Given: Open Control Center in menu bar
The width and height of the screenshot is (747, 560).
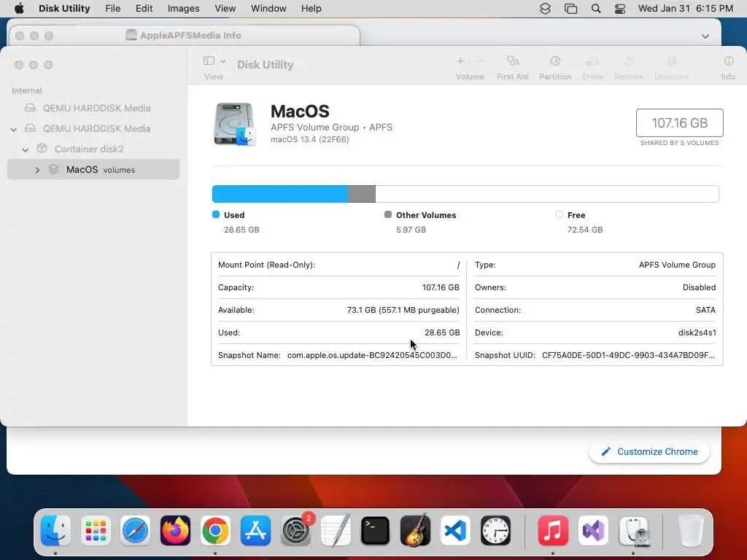Looking at the screenshot, I should pyautogui.click(x=620, y=9).
